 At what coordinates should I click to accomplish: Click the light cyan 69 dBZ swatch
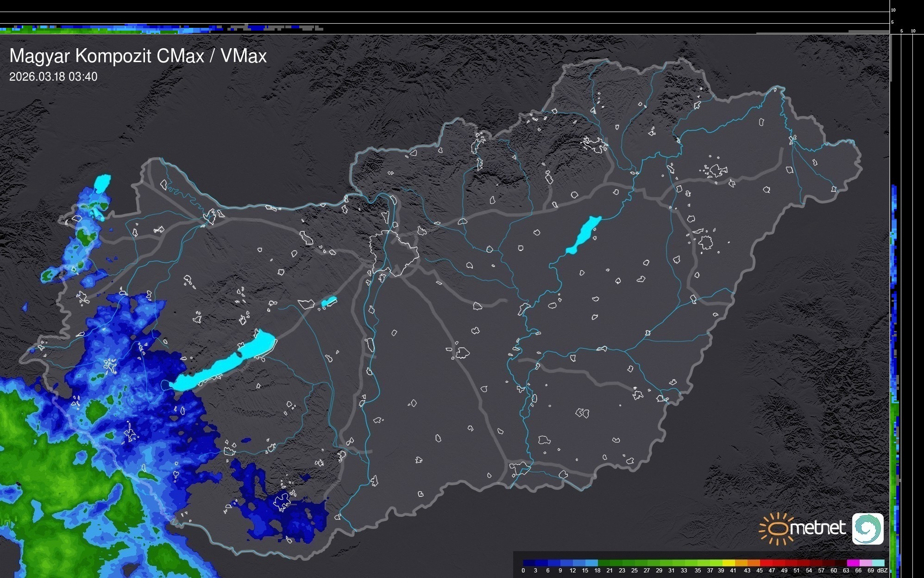click(x=878, y=563)
